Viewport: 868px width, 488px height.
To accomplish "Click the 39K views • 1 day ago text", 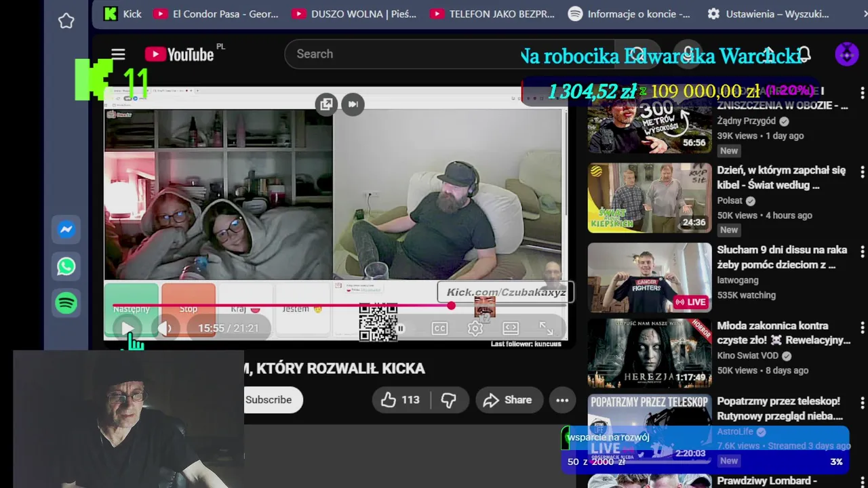I will (760, 136).
